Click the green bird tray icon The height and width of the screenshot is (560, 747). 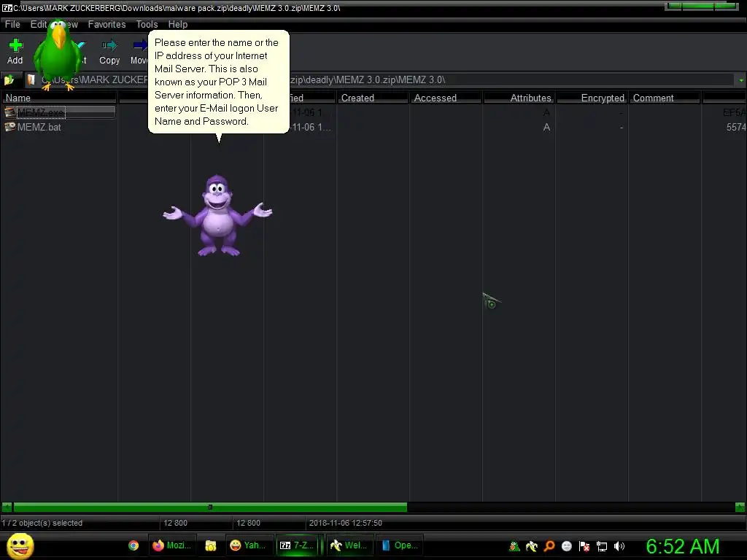pos(514,546)
